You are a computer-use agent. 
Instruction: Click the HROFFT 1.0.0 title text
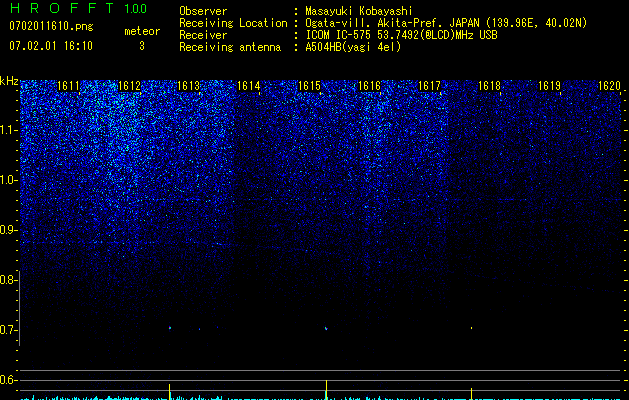click(78, 8)
